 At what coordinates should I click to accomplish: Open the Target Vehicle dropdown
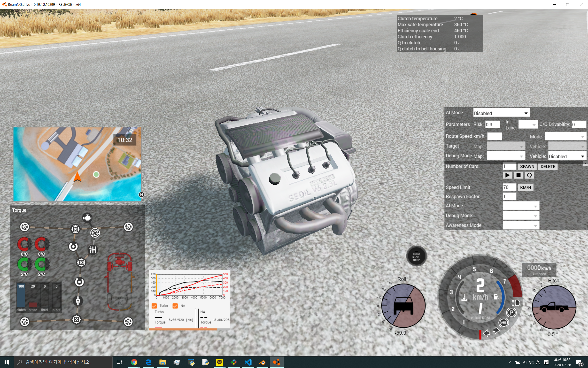[x=567, y=146]
